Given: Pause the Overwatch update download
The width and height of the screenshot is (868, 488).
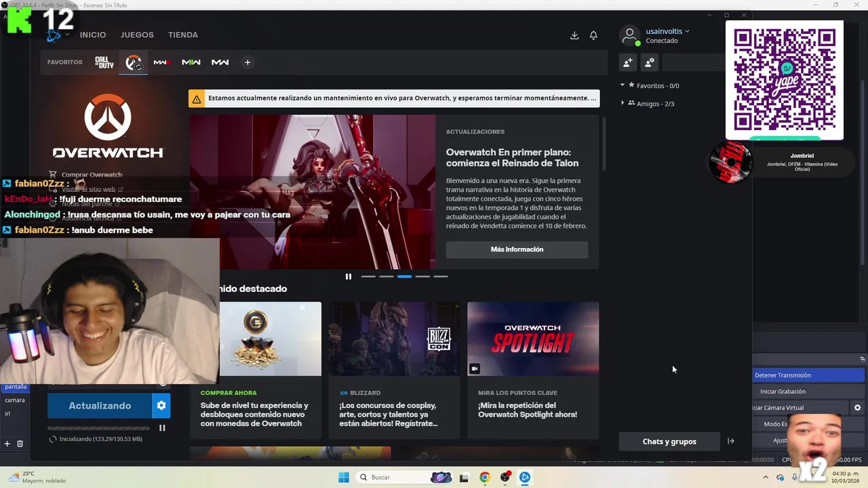Looking at the screenshot, I should 162,428.
